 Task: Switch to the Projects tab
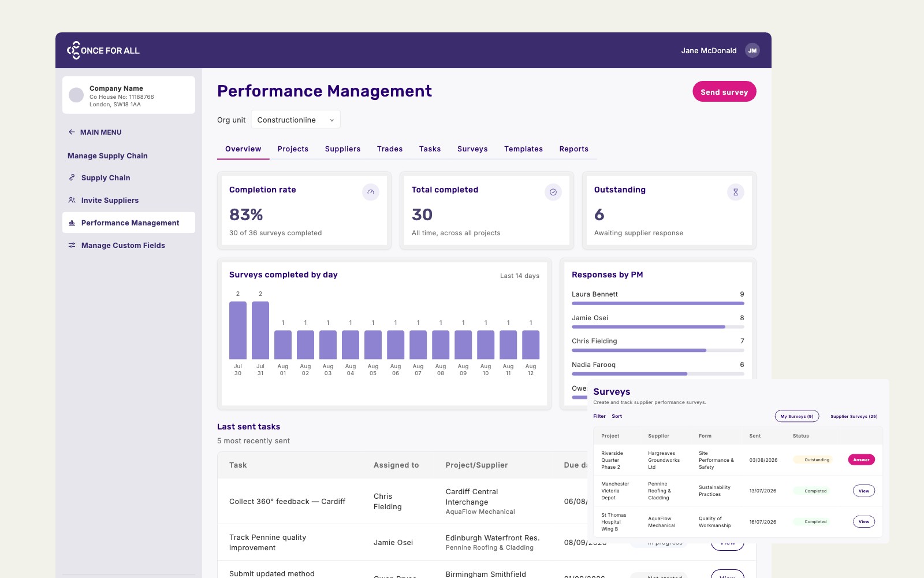pyautogui.click(x=293, y=149)
